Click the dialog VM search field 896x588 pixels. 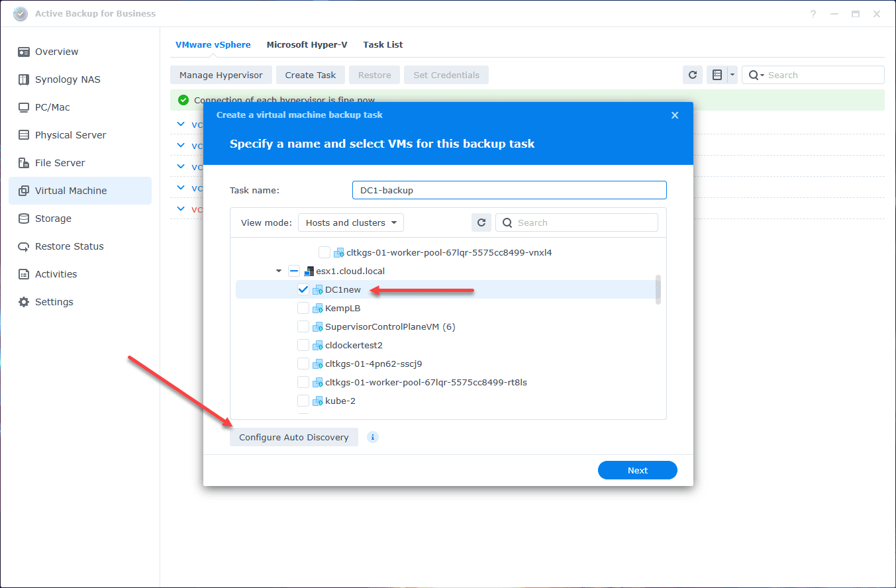tap(577, 222)
